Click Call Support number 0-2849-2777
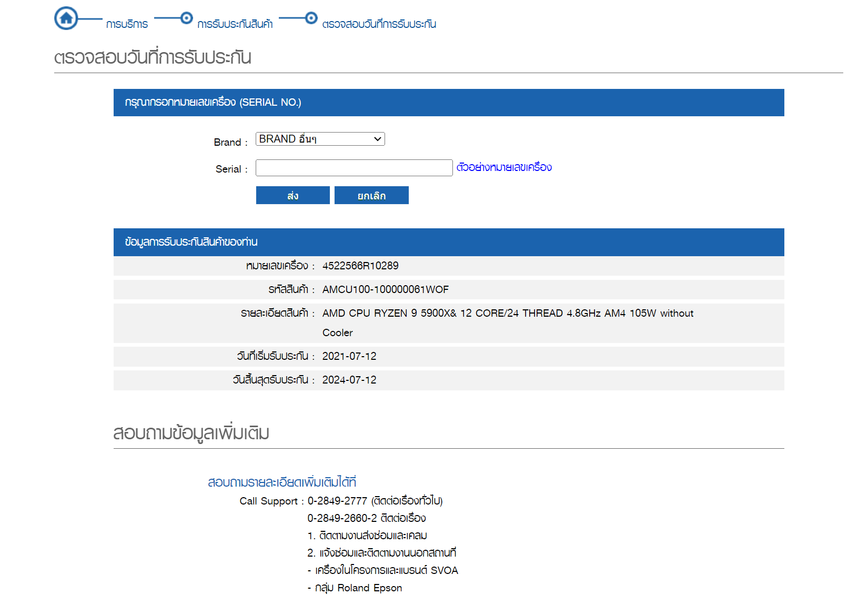 pyautogui.click(x=337, y=501)
